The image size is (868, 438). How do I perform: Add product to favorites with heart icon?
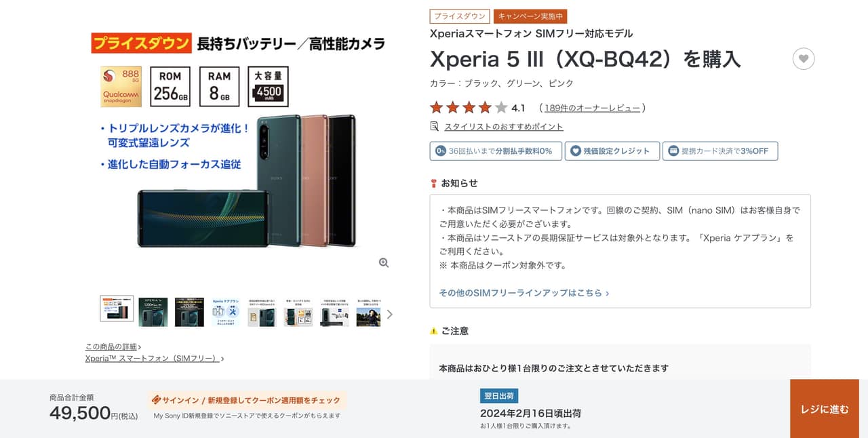(x=804, y=59)
